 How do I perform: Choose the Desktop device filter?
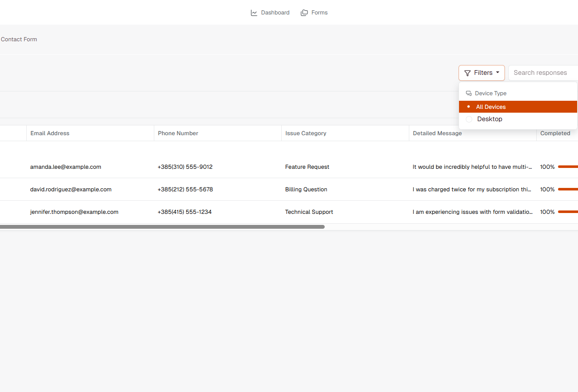click(x=490, y=119)
